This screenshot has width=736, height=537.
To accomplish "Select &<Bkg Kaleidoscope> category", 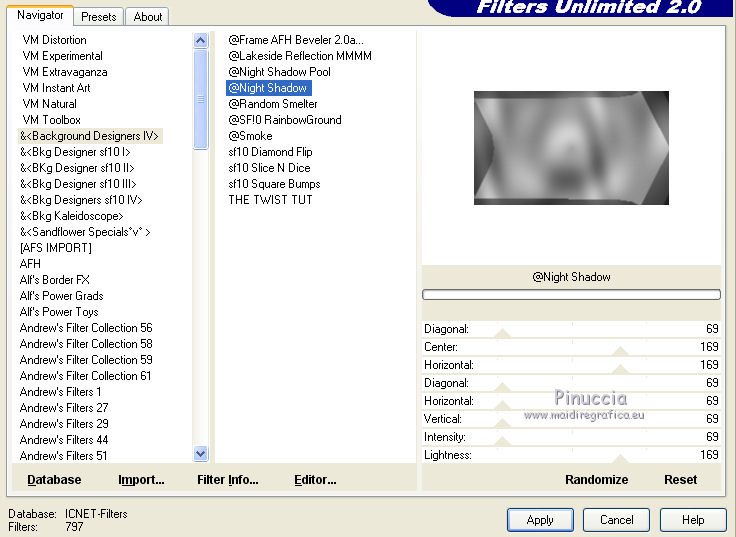I will pos(71,216).
